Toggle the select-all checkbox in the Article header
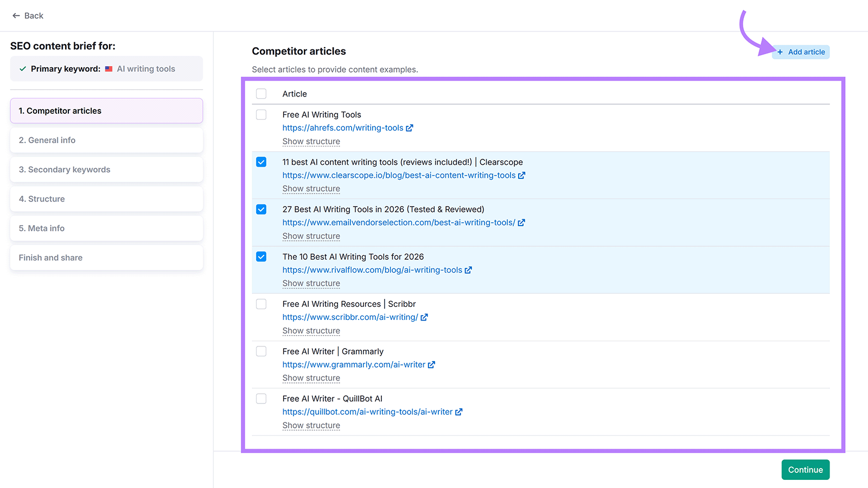Screen dimensions: 868x488 261,93
